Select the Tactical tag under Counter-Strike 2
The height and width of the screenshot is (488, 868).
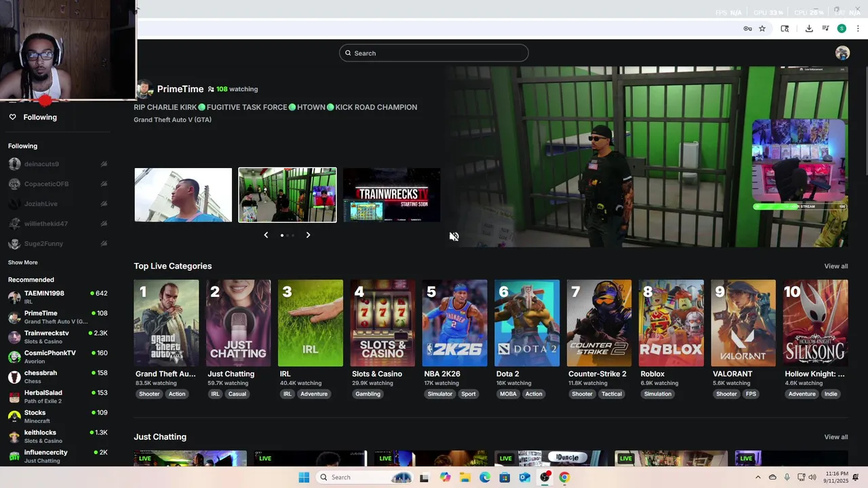click(612, 394)
